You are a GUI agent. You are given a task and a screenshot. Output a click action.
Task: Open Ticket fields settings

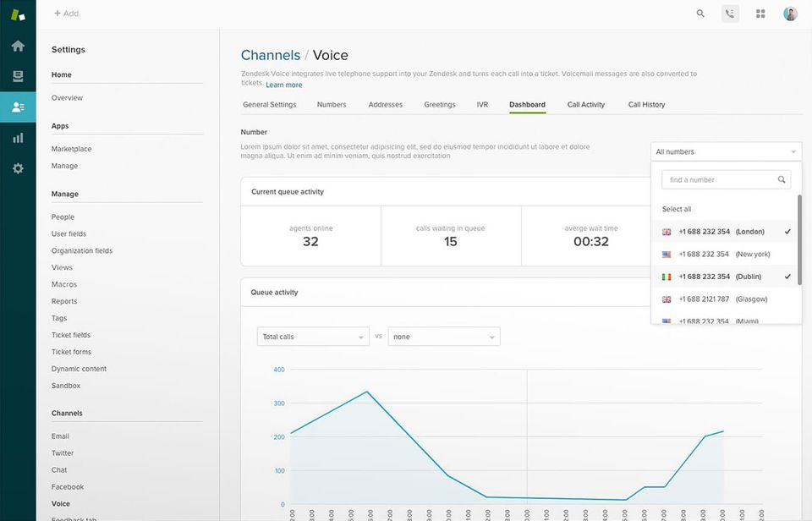point(71,335)
